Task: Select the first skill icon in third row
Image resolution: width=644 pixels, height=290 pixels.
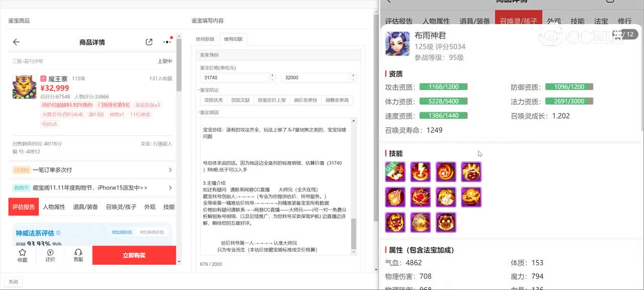Action: tap(395, 222)
